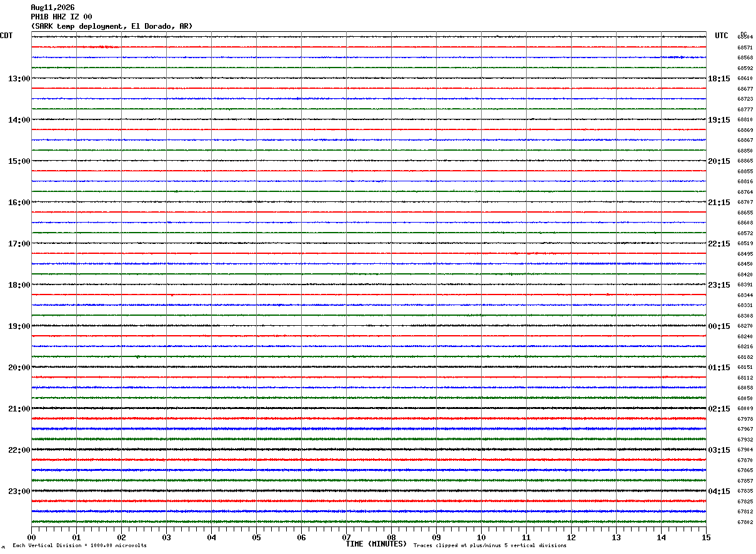Click the '01:15' UTC time label
Image resolution: width=756 pixels, height=554 pixels.
[719, 368]
